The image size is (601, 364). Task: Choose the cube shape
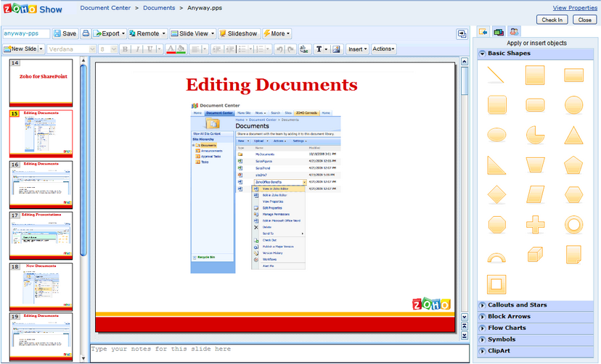coord(535,254)
